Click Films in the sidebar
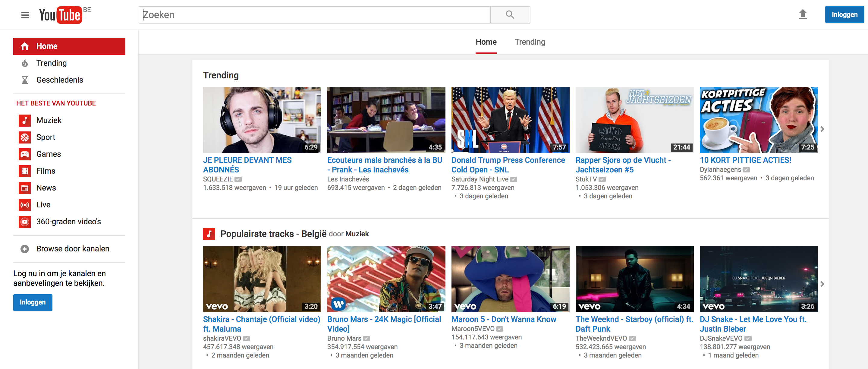Image resolution: width=868 pixels, height=369 pixels. [46, 171]
